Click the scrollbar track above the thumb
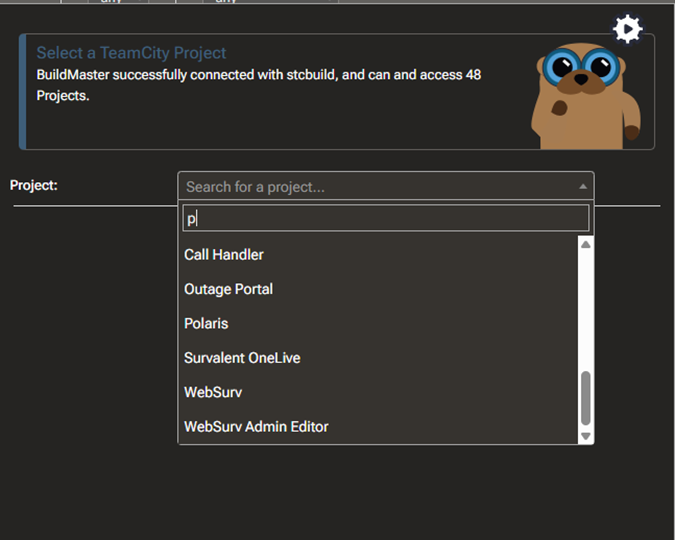 click(x=586, y=310)
